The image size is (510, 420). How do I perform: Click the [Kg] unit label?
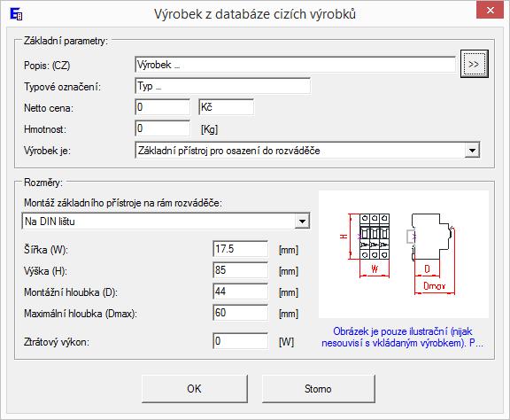coord(209,129)
